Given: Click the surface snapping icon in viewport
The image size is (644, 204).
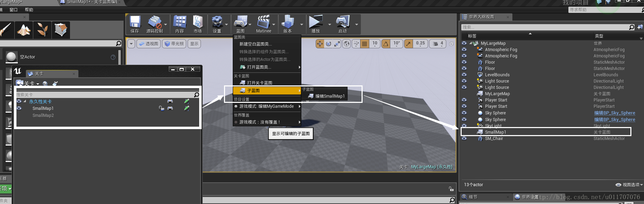Looking at the screenshot, I should point(356,44).
